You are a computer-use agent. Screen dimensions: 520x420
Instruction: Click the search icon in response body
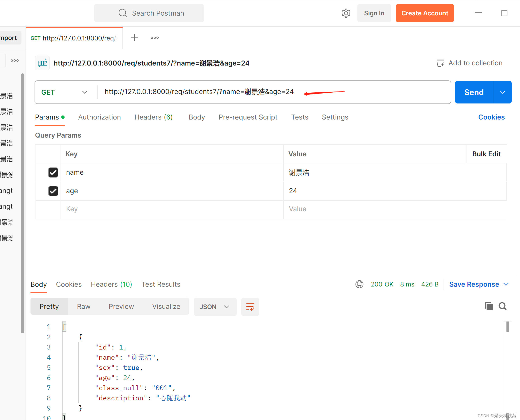[x=502, y=306]
